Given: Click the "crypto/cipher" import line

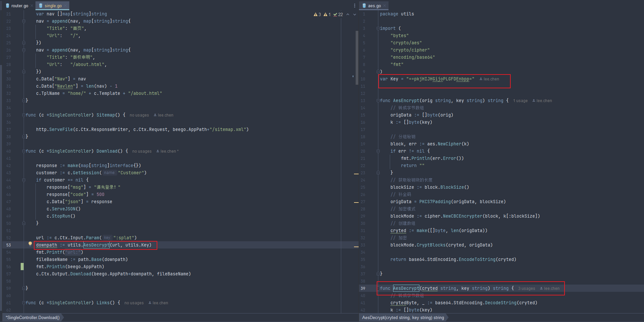Looking at the screenshot, I should tap(410, 50).
